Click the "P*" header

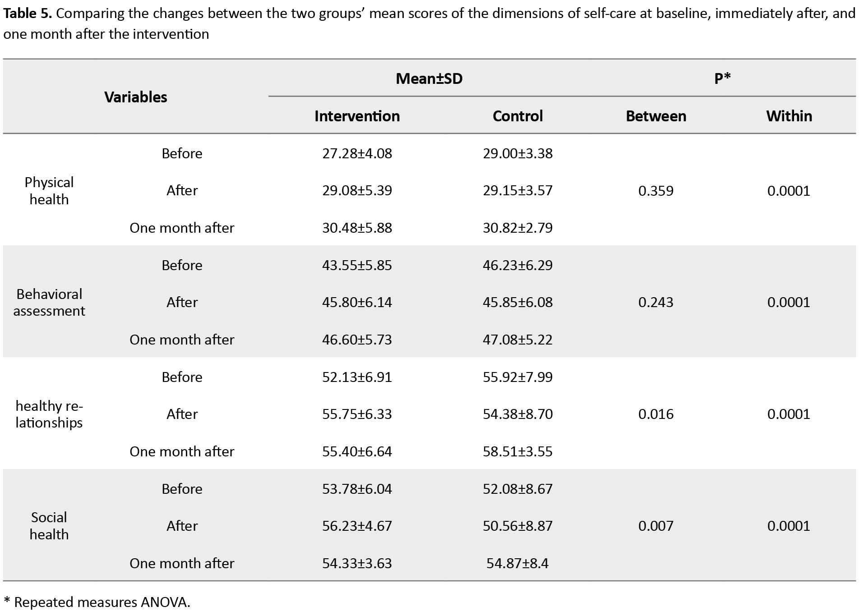click(x=722, y=78)
